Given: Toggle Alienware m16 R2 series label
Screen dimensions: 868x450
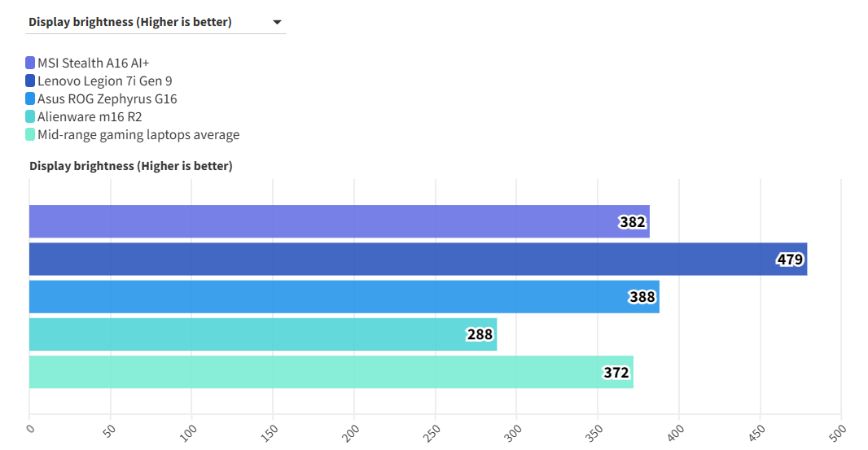Looking at the screenshot, I should [90, 116].
